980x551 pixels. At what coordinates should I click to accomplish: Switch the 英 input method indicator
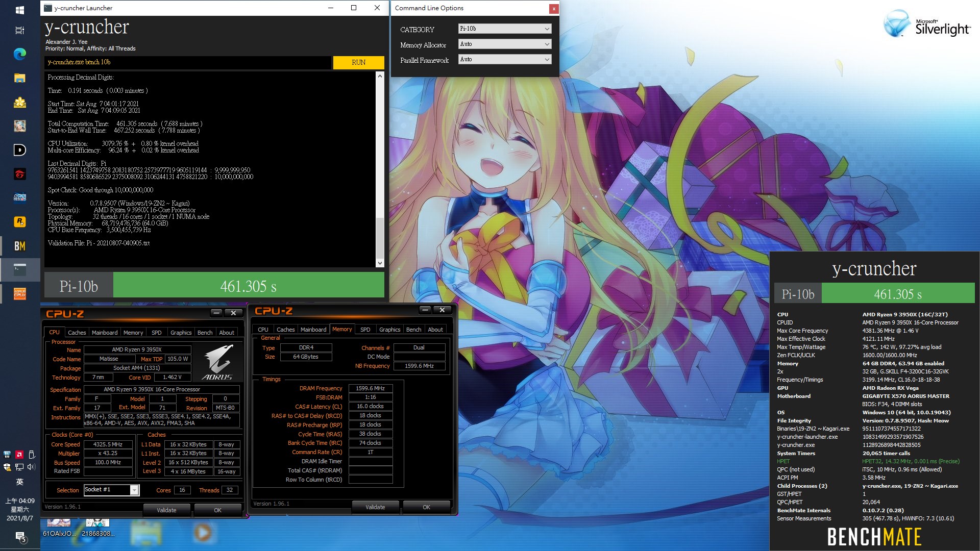(19, 482)
